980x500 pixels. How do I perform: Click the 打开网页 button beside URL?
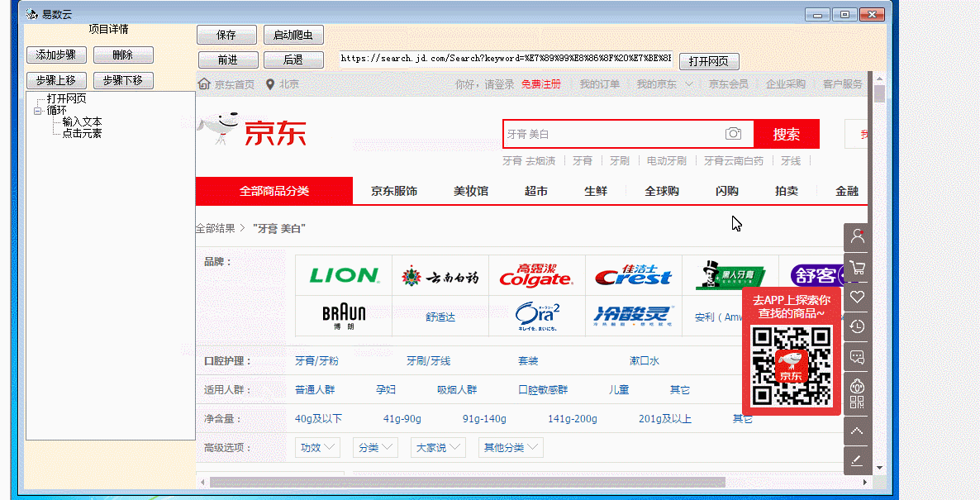tap(709, 61)
